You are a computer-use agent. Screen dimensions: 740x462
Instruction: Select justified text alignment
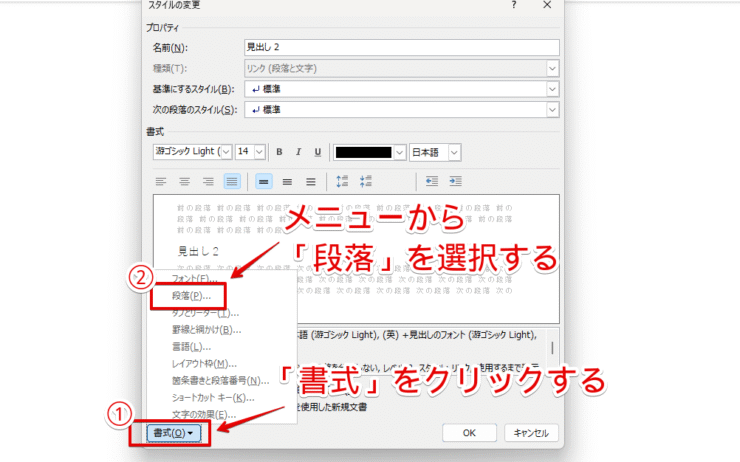click(232, 181)
